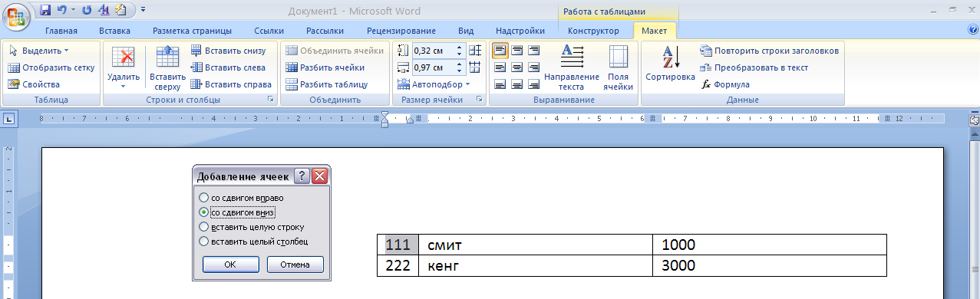Click the table cell containing кенг
The image size is (980, 299).
click(x=535, y=265)
